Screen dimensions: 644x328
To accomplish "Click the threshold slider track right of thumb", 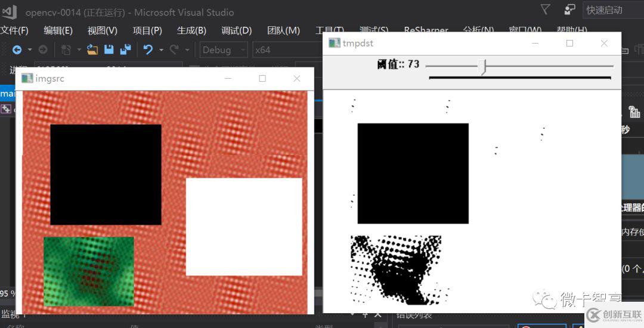I will 550,66.
